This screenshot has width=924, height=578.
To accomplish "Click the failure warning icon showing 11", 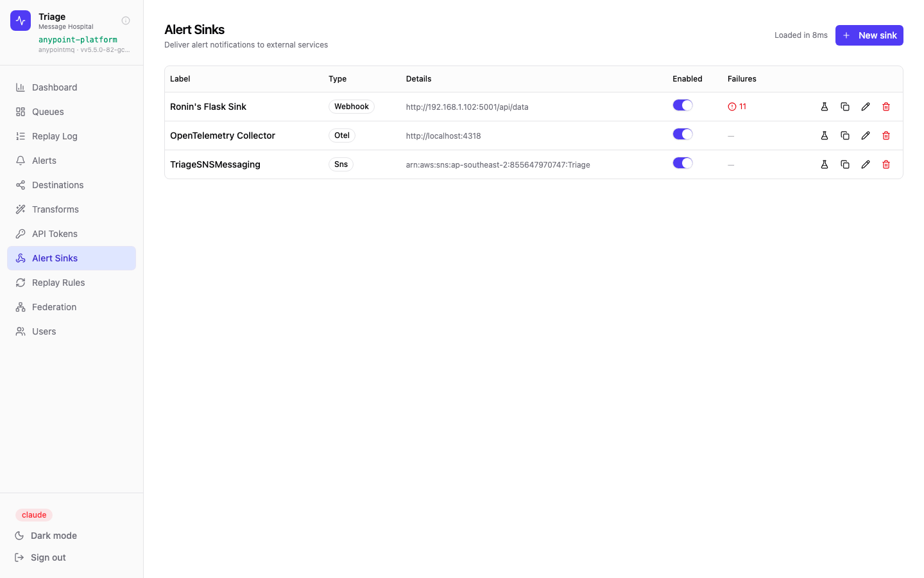I will 732,107.
